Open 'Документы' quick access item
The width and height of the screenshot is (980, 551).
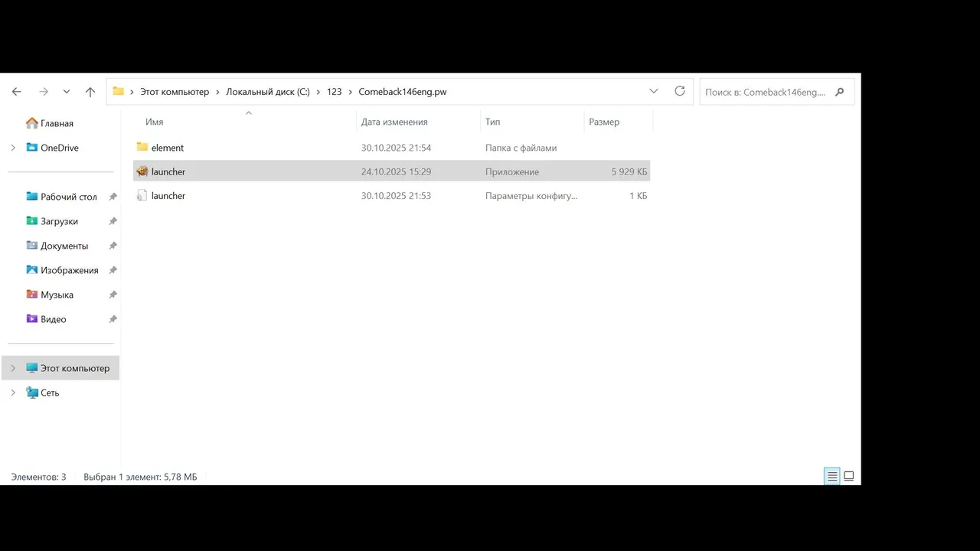click(64, 246)
